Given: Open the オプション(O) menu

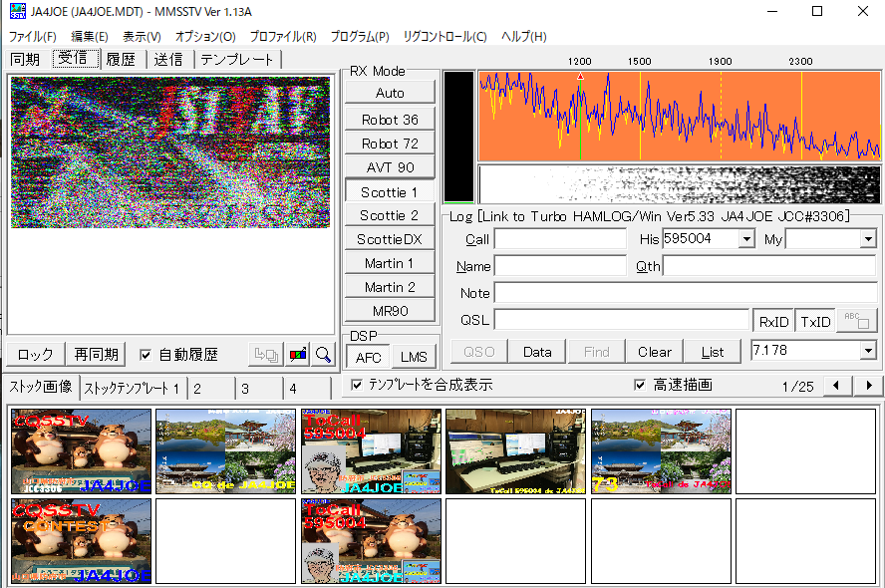Looking at the screenshot, I should pyautogui.click(x=205, y=37).
